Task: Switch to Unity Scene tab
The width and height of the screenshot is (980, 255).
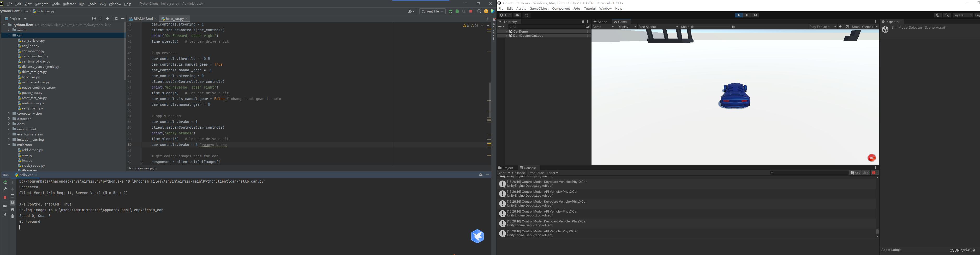Action: [x=601, y=22]
